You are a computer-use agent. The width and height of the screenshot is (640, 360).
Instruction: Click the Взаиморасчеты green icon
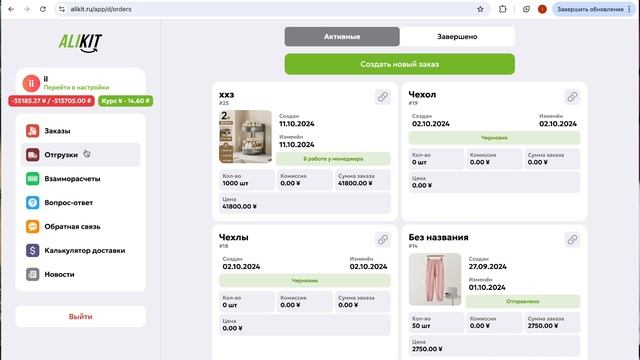point(33,179)
